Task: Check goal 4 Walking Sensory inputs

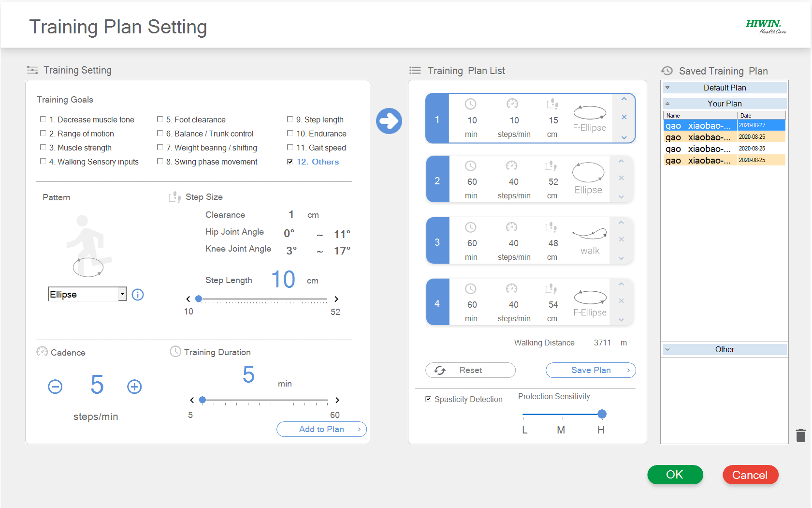Action: pos(43,161)
